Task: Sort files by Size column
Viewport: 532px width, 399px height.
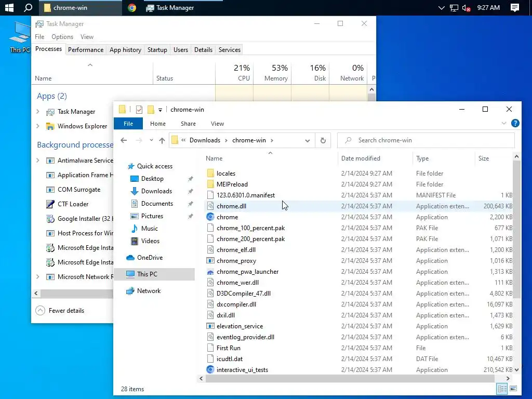Action: (x=484, y=158)
